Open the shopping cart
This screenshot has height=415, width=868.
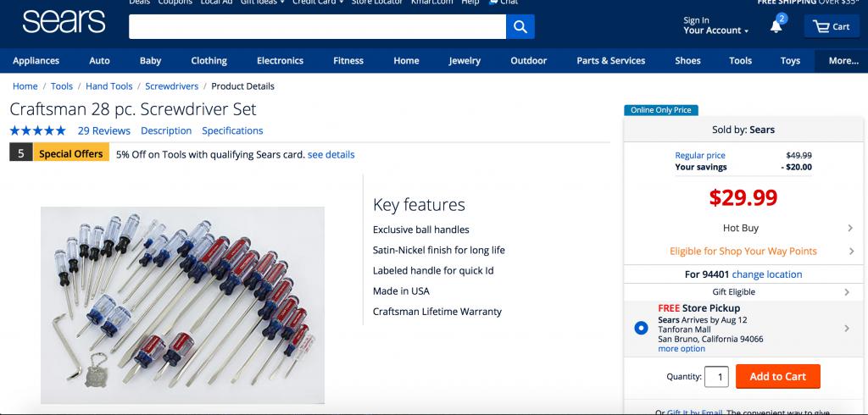click(831, 26)
